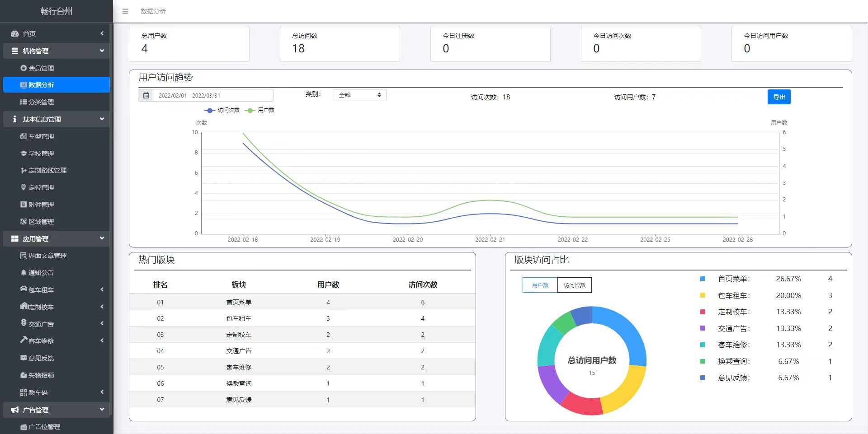Click the 区域管理 map icon
868x434 pixels.
[x=24, y=222]
